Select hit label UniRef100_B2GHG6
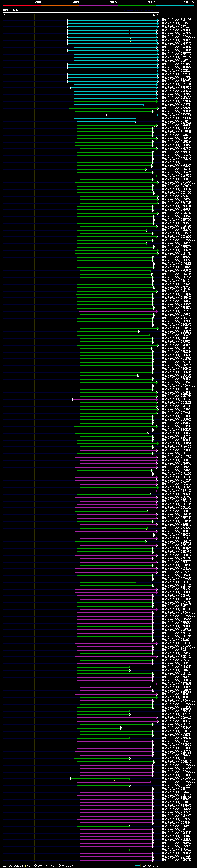Viewport: 197px width, 868px height. (177, 433)
